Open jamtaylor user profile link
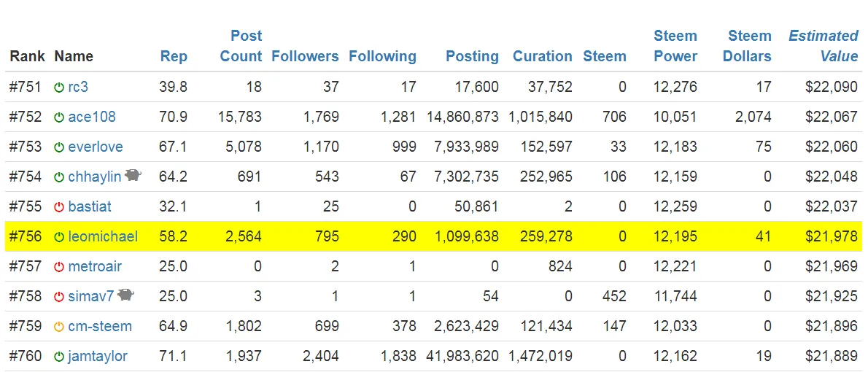This screenshot has width=868, height=372. click(x=98, y=357)
